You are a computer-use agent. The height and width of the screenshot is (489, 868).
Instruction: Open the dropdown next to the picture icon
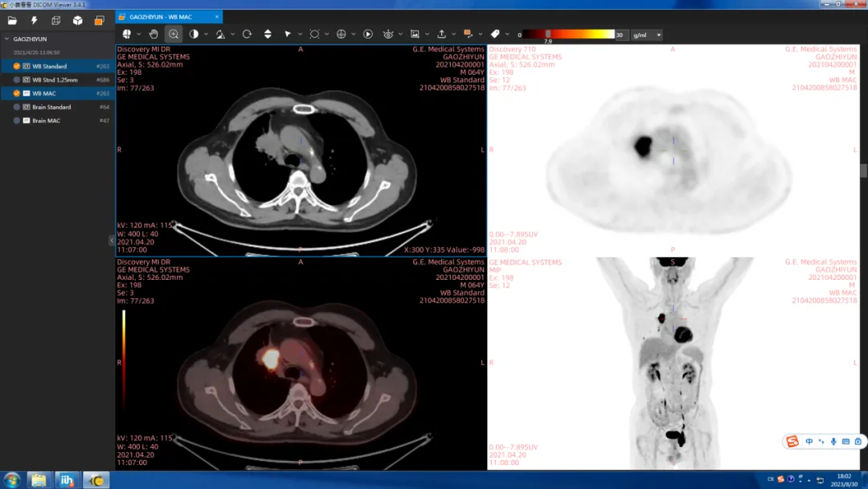coord(427,35)
